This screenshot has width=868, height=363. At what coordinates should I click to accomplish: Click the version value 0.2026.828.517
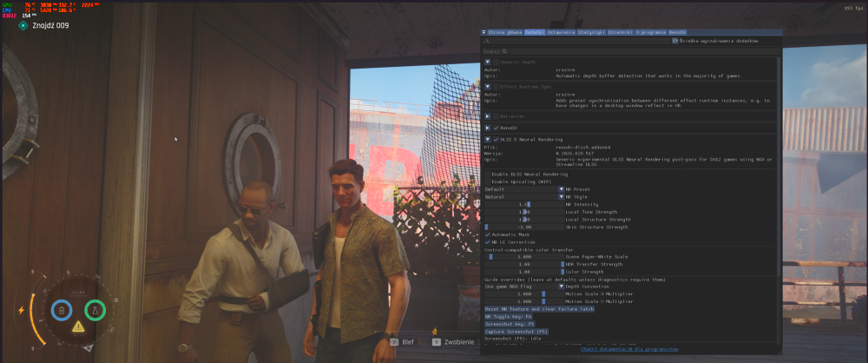(x=575, y=154)
